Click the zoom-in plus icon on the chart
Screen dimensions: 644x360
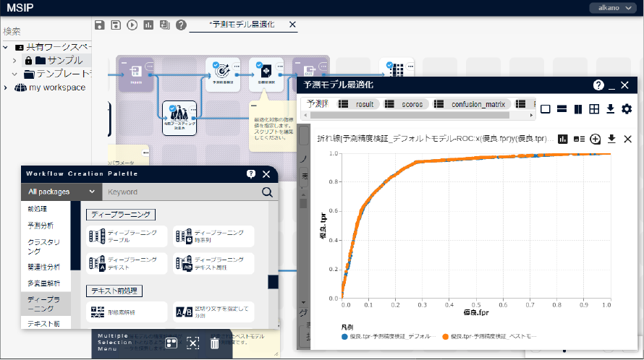(596, 139)
